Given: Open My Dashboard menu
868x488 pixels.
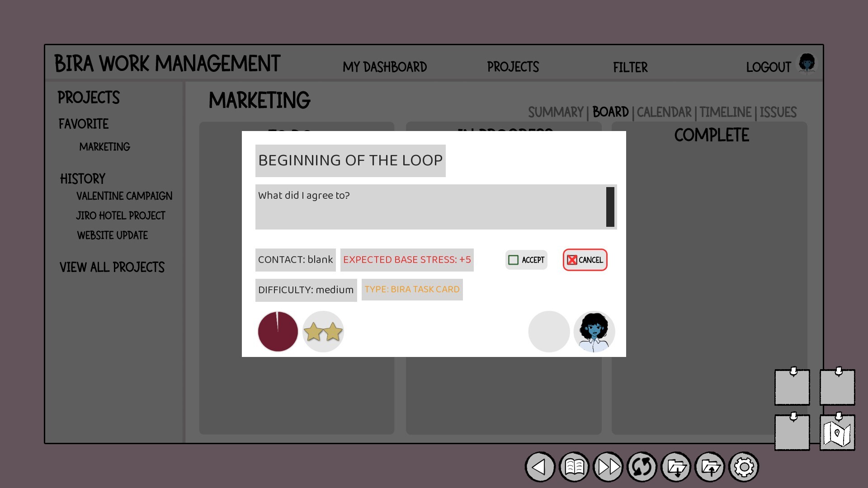Looking at the screenshot, I should click(x=385, y=67).
